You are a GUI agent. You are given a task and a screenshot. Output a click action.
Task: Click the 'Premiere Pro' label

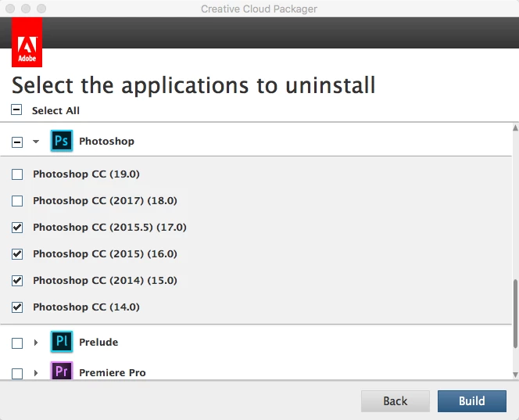pyautogui.click(x=113, y=372)
